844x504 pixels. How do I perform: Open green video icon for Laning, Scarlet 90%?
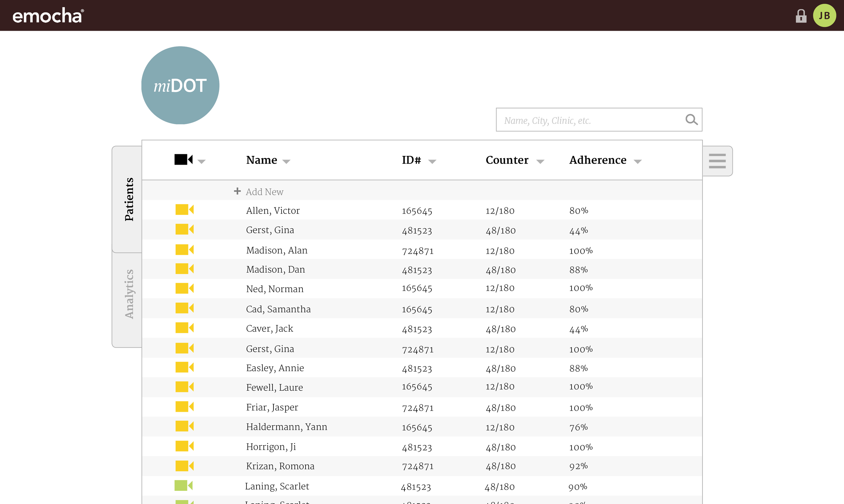click(x=183, y=486)
